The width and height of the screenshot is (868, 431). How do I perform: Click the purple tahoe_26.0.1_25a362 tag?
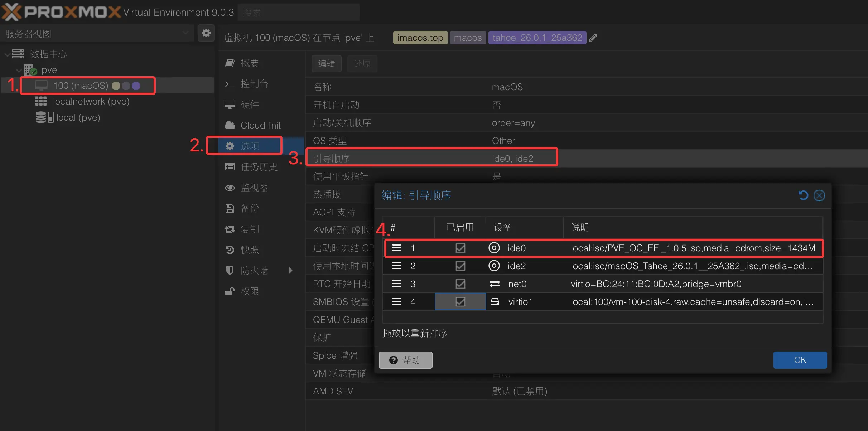[537, 38]
